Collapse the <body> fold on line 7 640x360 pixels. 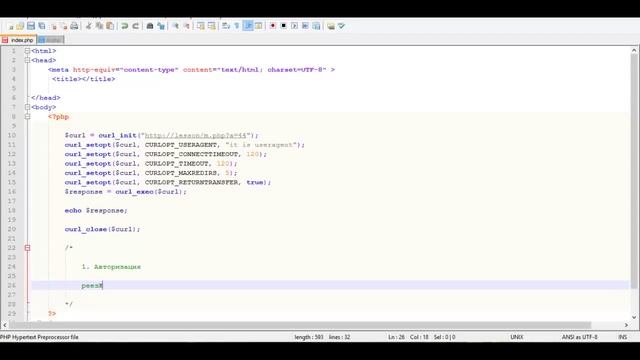pos(27,107)
